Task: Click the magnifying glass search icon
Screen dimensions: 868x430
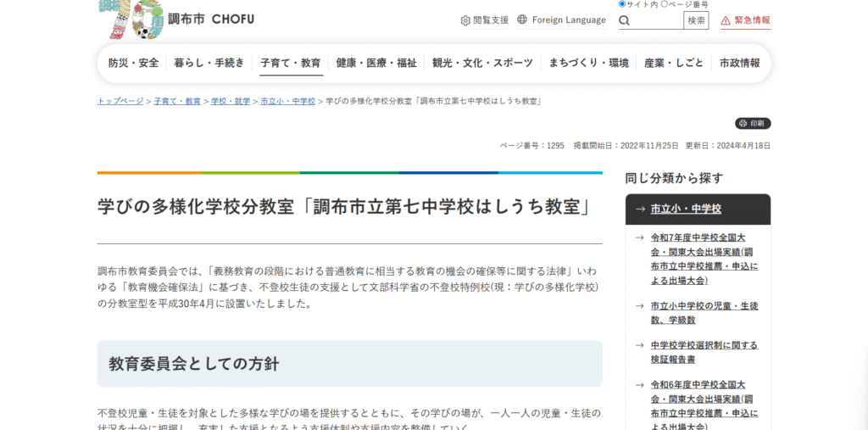Action: tap(624, 20)
